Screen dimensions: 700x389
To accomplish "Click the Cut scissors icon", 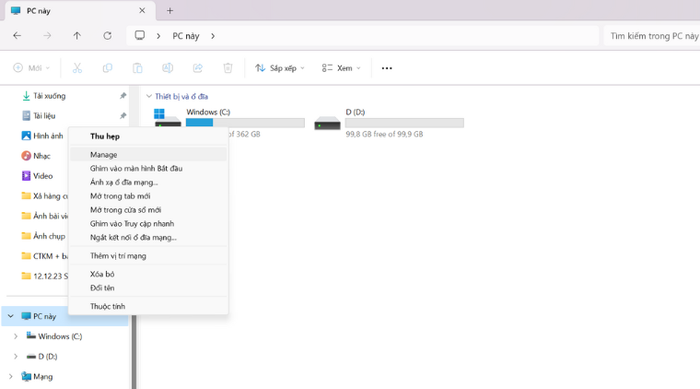I will (77, 68).
